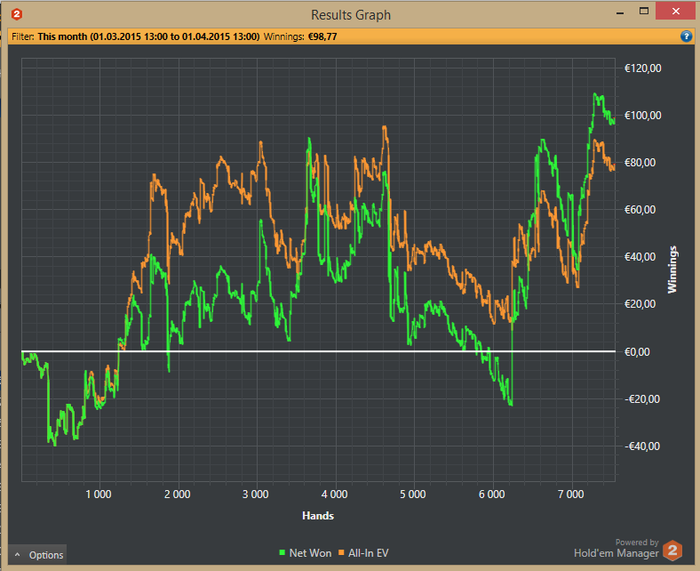
Task: Click the €60,00 axis label
Action: click(x=640, y=209)
